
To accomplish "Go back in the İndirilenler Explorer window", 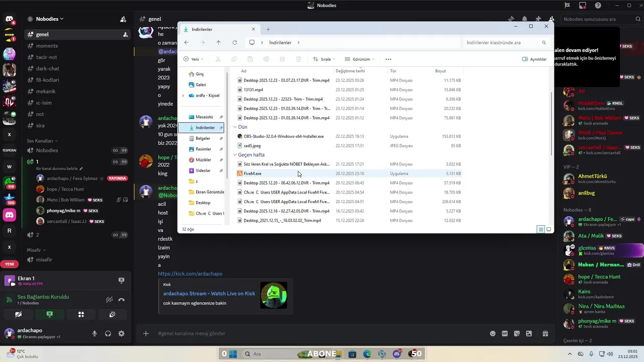I will pyautogui.click(x=187, y=43).
